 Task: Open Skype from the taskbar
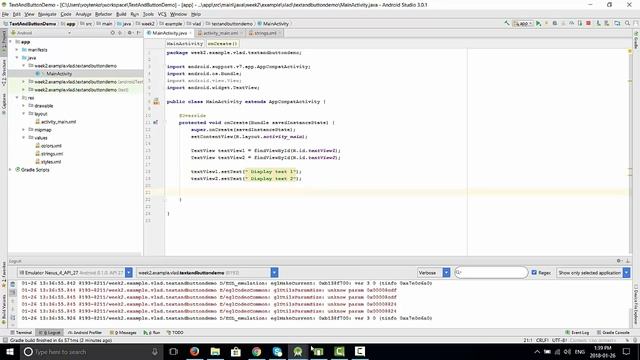277,351
